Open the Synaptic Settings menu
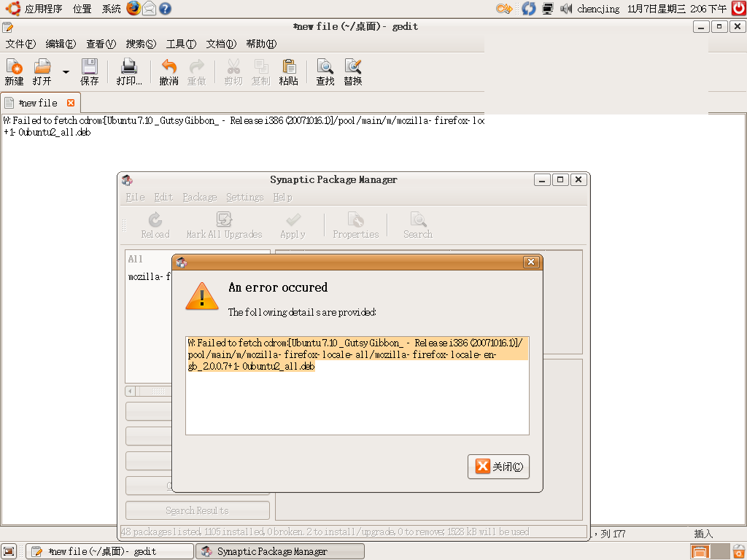This screenshot has width=747, height=560. tap(245, 197)
